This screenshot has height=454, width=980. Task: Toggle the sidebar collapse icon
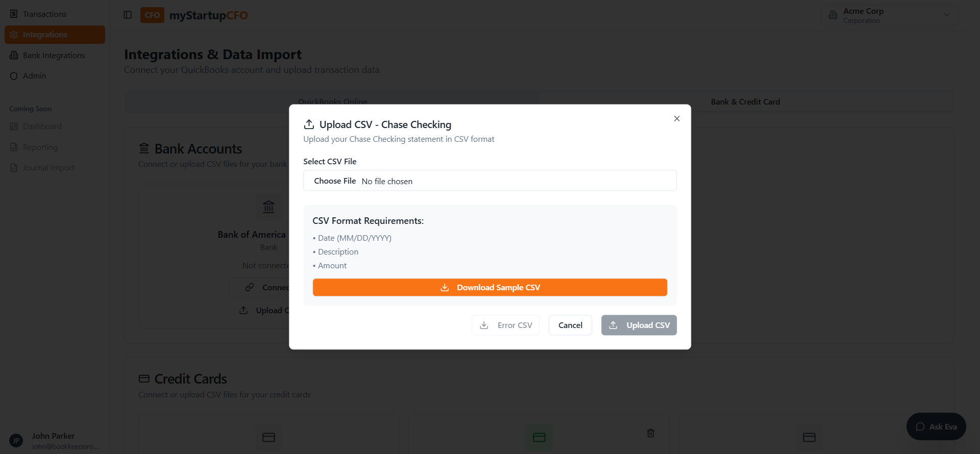coord(128,15)
